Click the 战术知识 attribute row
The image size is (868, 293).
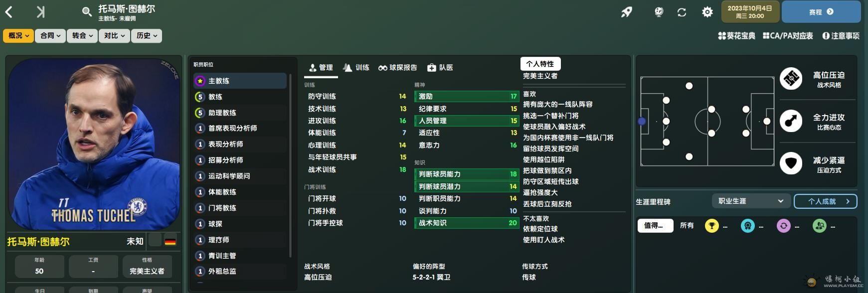(467, 223)
